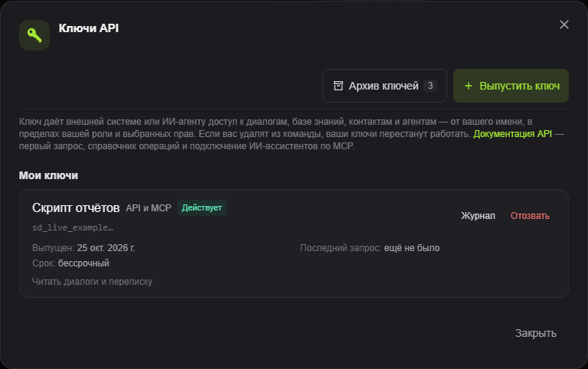Click the term value бессрочный

pos(83,263)
